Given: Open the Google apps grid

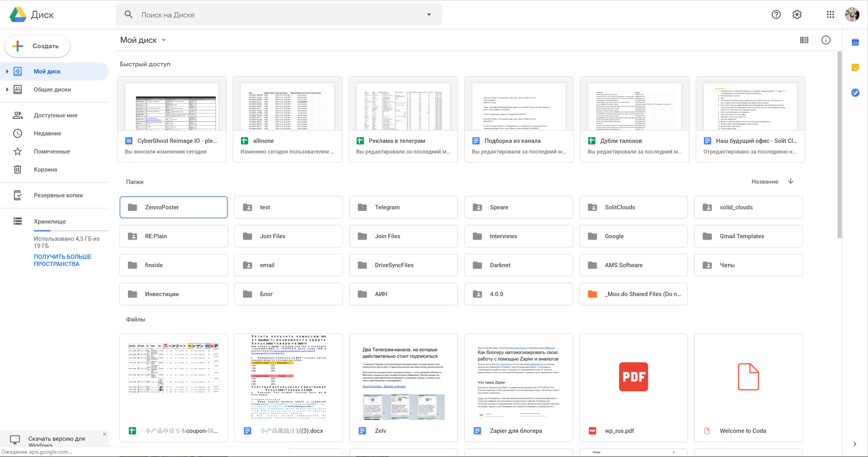Looking at the screenshot, I should (x=830, y=14).
